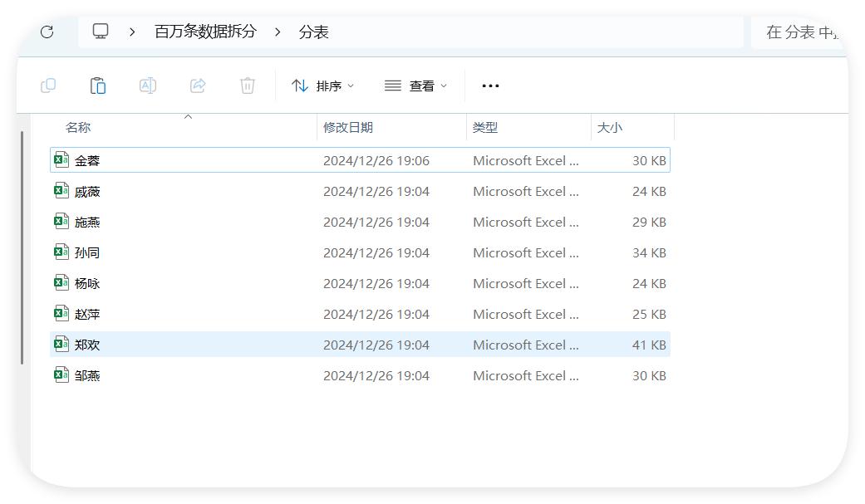The height and width of the screenshot is (504, 865).
Task: Select the file name 邹燕
Action: (87, 375)
